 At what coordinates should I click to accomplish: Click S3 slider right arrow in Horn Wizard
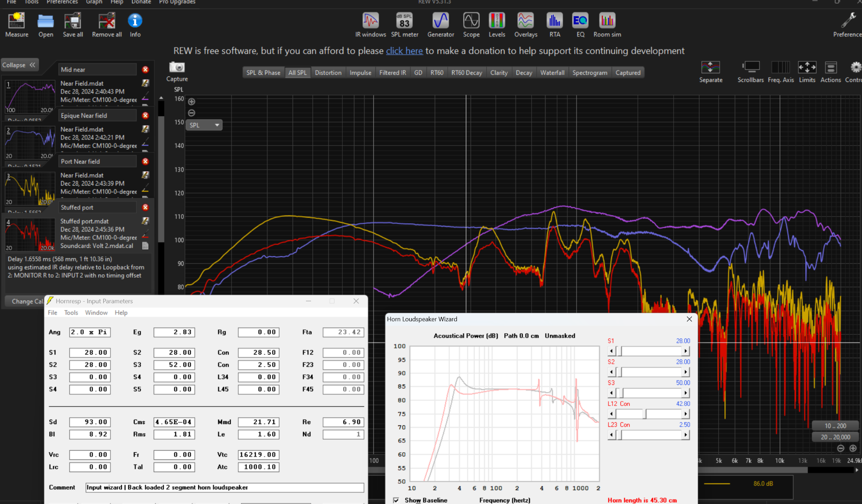point(686,393)
